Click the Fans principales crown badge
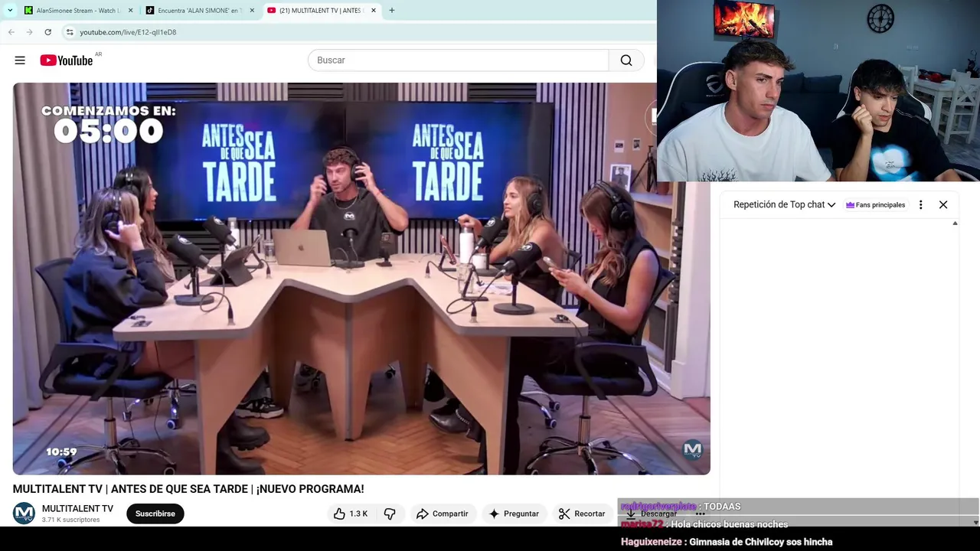Image resolution: width=980 pixels, height=551 pixels. click(875, 205)
